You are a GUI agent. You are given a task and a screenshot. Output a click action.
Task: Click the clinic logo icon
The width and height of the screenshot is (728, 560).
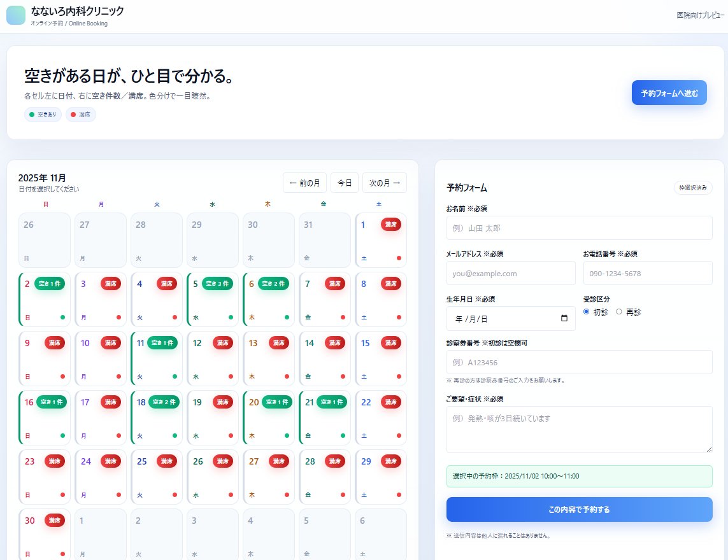pos(16,15)
